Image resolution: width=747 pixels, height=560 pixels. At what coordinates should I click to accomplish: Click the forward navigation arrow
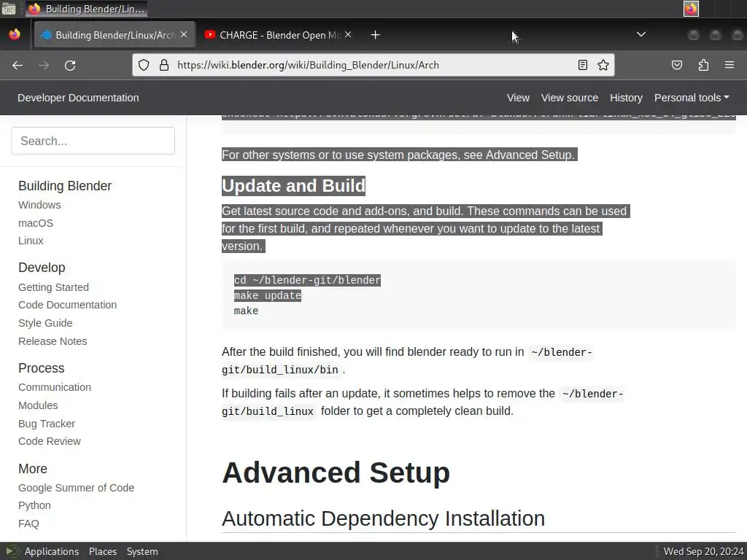tap(44, 65)
